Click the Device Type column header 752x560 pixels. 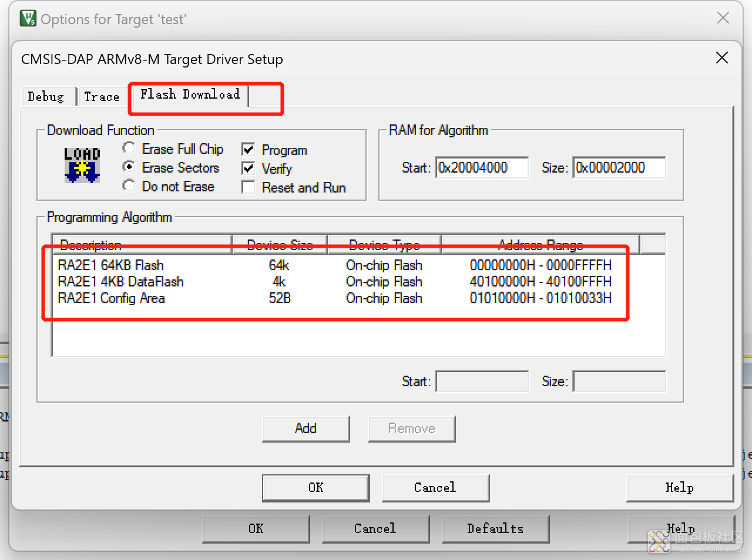384,244
